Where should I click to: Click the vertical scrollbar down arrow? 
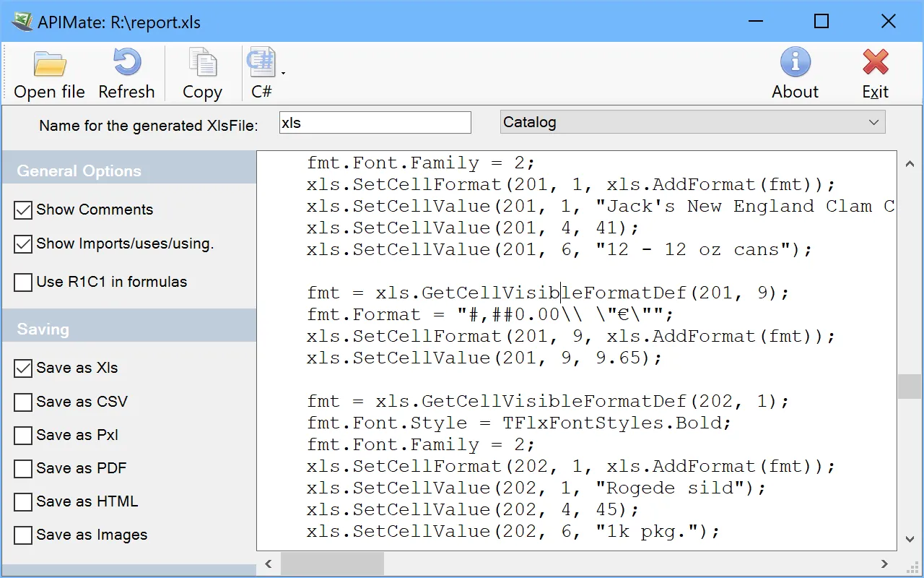(910, 539)
